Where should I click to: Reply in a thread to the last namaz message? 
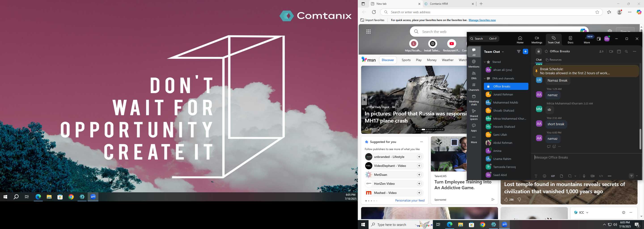[549, 146]
